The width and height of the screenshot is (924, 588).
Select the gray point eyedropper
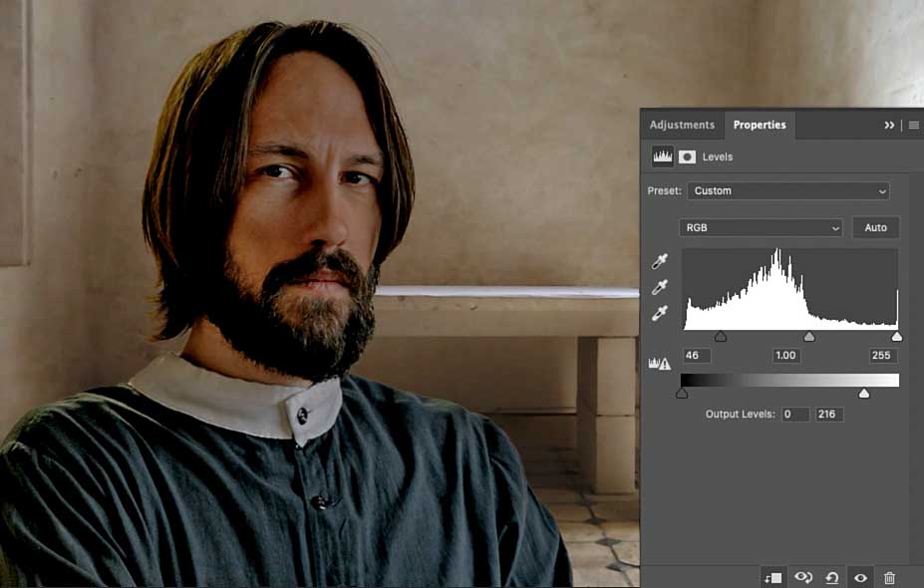(660, 287)
